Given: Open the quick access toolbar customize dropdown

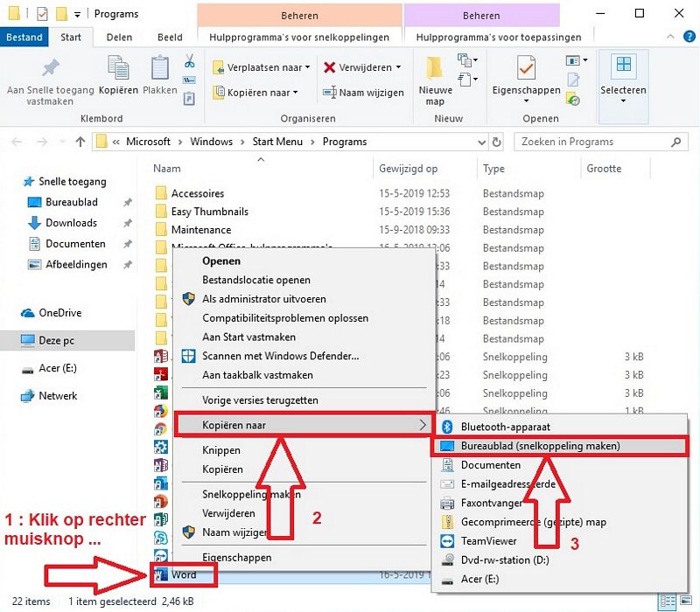Looking at the screenshot, I should pos(77,15).
